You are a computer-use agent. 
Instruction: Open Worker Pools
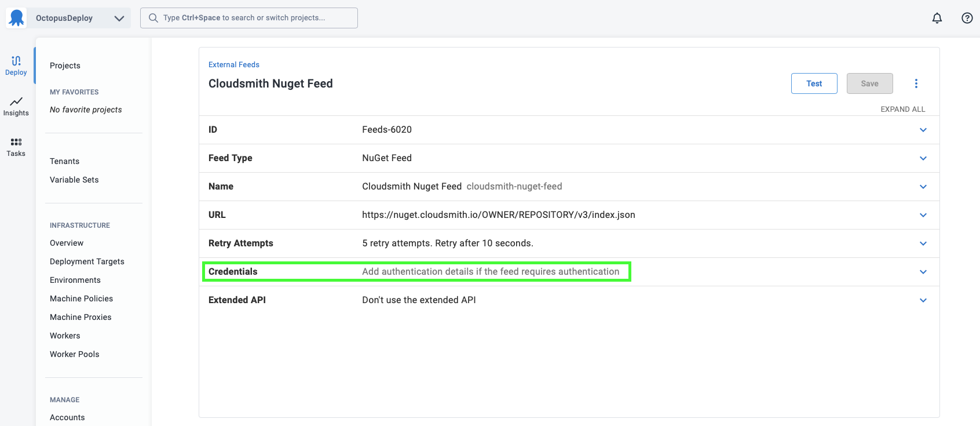click(75, 354)
